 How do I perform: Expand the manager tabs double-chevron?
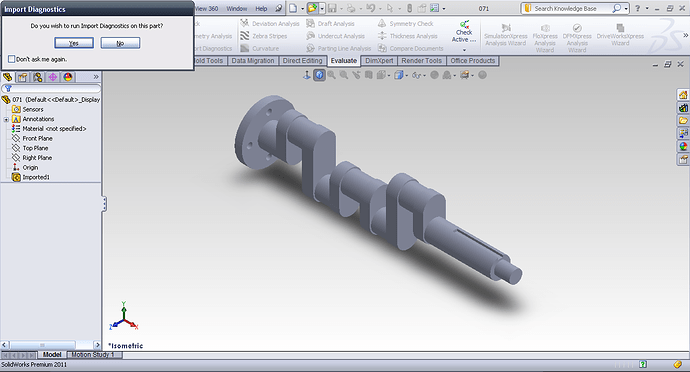point(96,77)
